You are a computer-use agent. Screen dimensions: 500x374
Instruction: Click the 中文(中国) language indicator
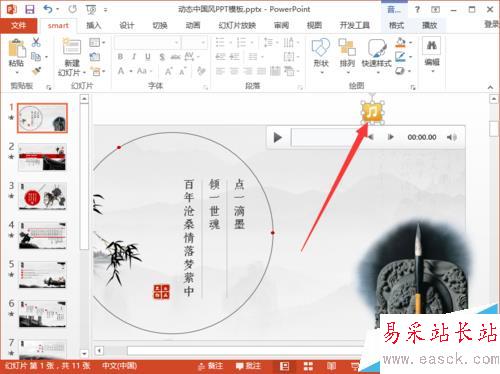[x=119, y=366]
